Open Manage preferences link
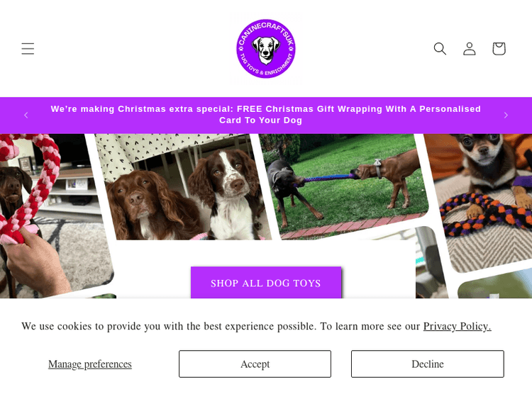 click(x=90, y=364)
